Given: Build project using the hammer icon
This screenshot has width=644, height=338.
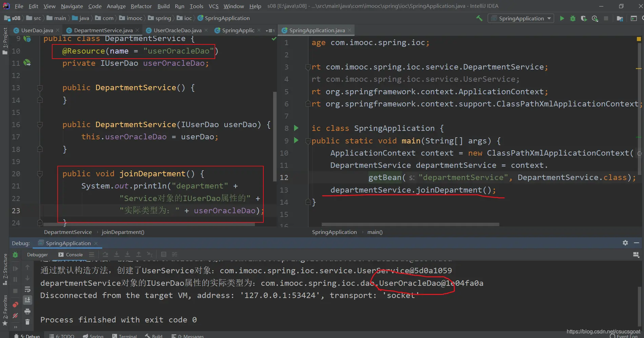Looking at the screenshot, I should click(479, 18).
